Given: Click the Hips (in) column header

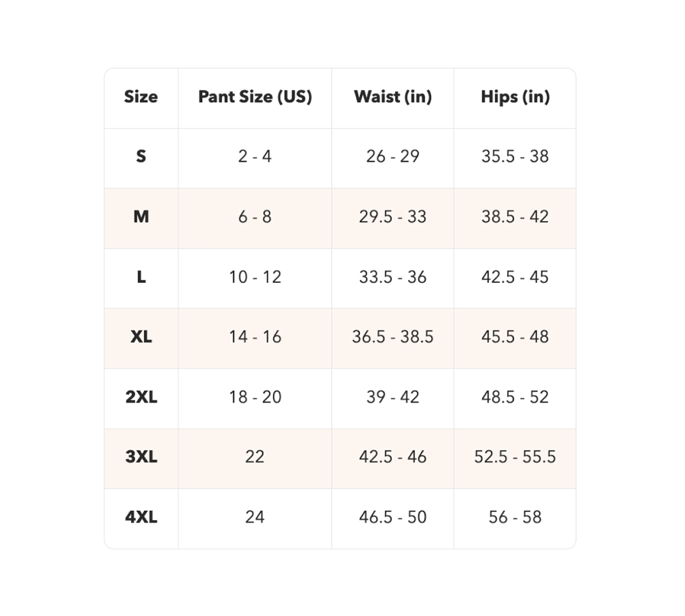Looking at the screenshot, I should pos(515,97).
